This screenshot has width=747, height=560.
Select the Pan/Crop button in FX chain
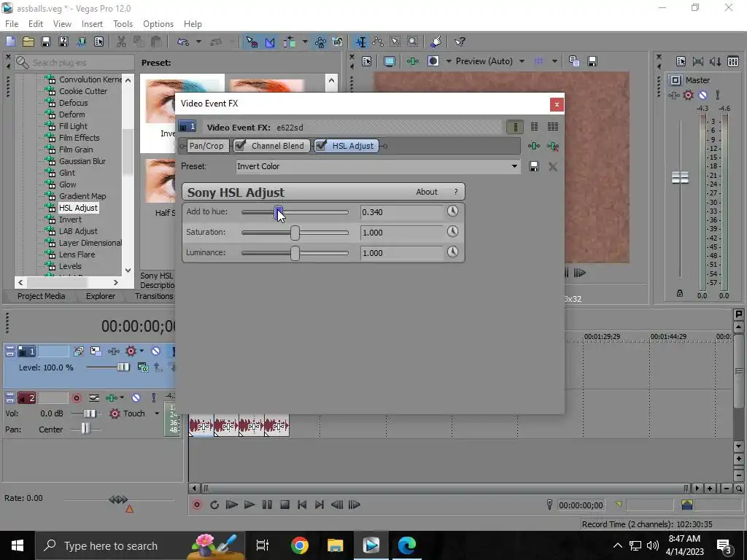coord(206,146)
